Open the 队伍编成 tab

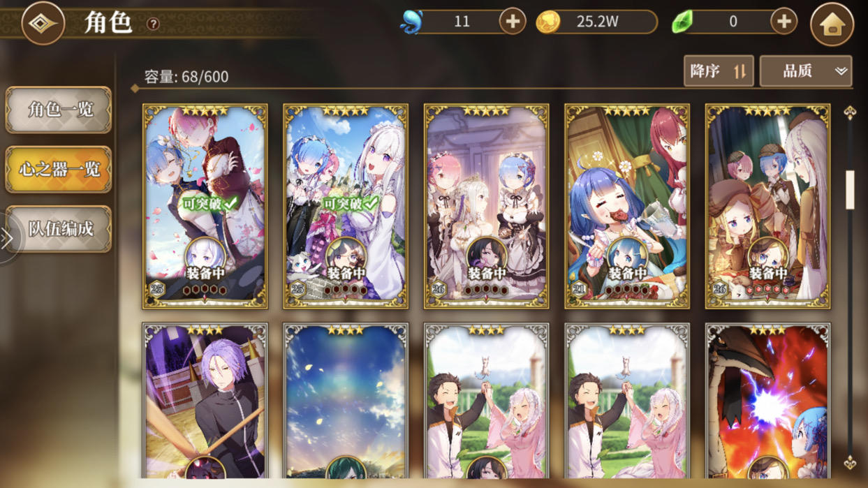point(59,229)
